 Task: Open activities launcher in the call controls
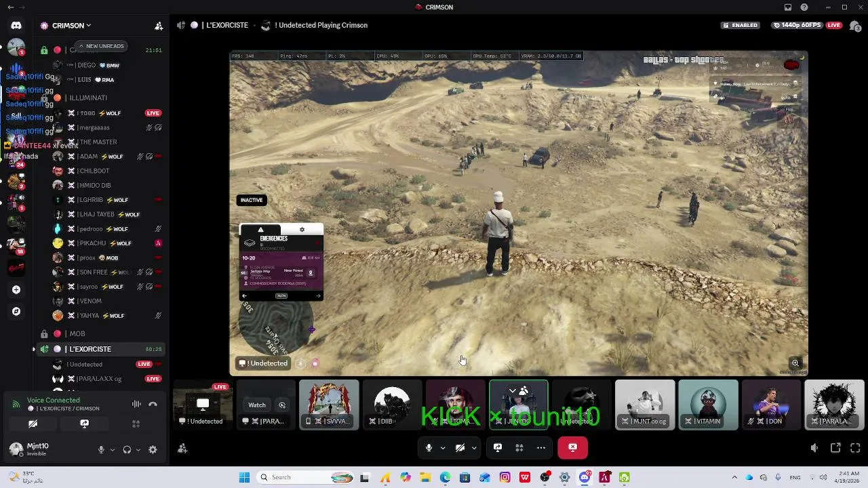pyautogui.click(x=519, y=447)
